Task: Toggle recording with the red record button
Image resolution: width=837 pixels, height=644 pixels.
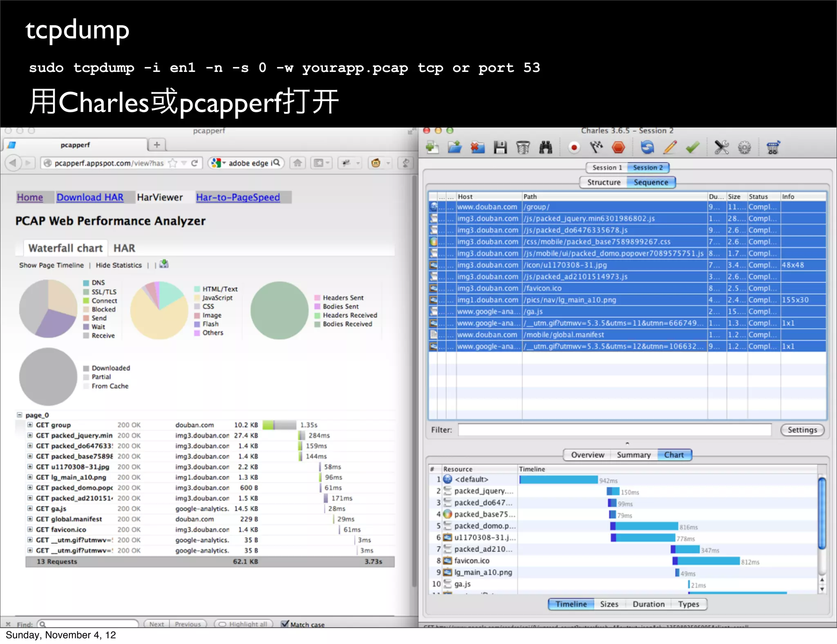Action: pos(574,148)
